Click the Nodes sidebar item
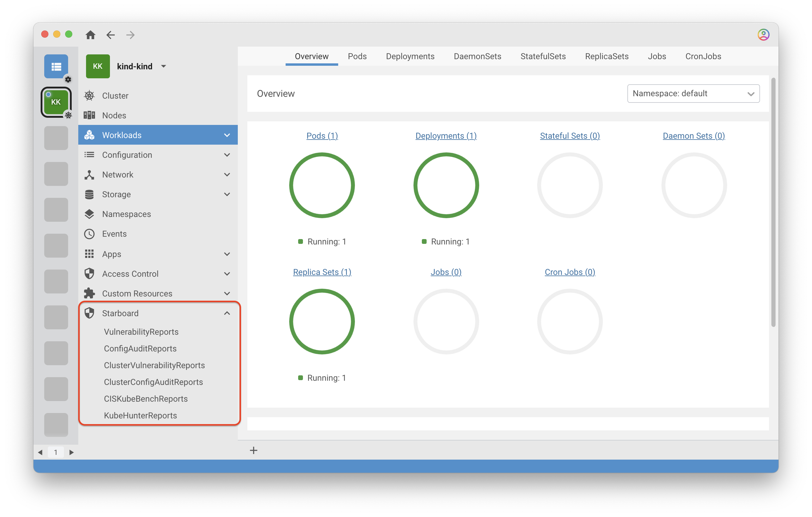Viewport: 812px width, 517px height. coord(114,115)
